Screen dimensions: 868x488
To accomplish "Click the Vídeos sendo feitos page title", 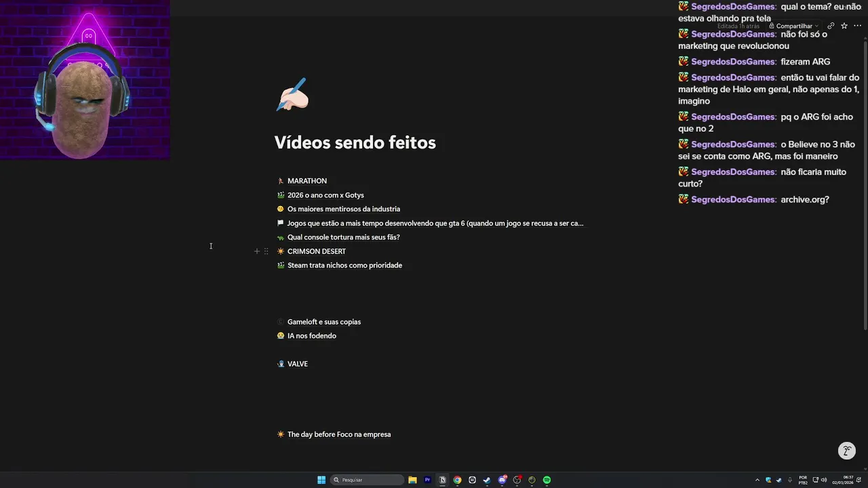I will tap(355, 142).
